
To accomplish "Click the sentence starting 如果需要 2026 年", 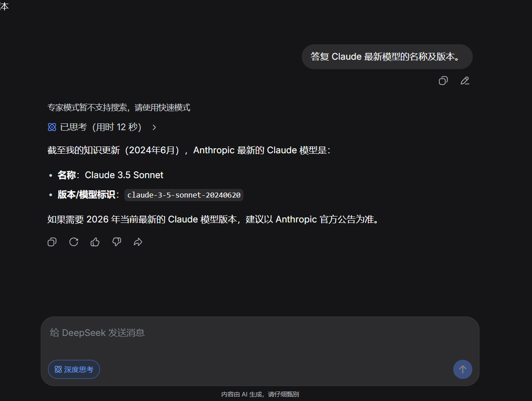I will 214,219.
